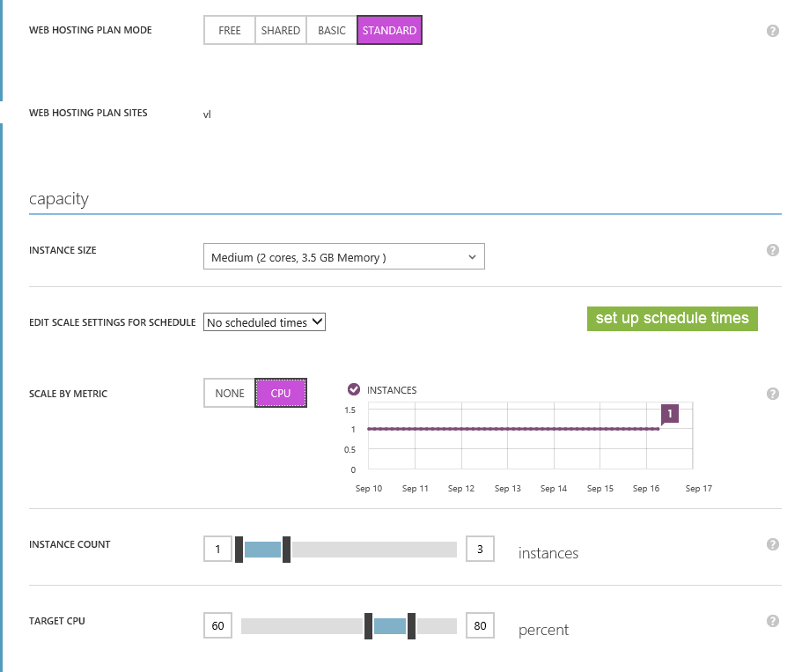
Task: Click maximum instance count field showing 3
Action: pos(481,550)
